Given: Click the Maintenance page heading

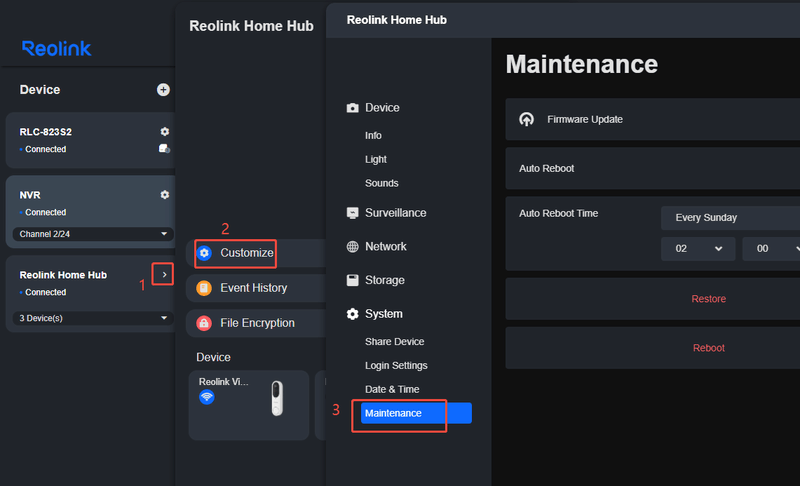Looking at the screenshot, I should (582, 64).
